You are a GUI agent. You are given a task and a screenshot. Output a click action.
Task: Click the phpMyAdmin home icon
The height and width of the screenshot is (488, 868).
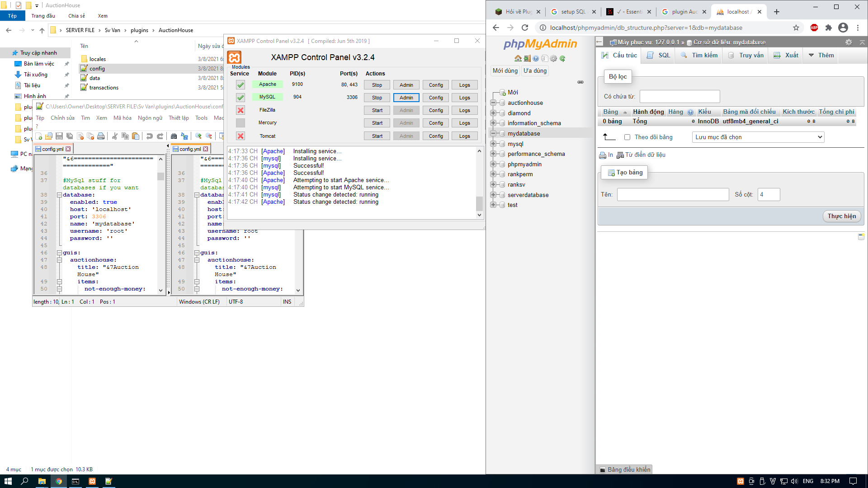(518, 58)
